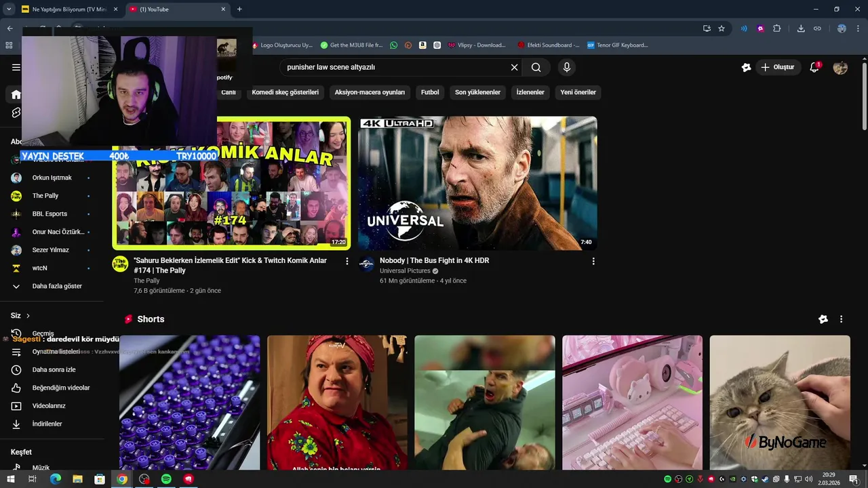Open the Universal Pictures channel link
The height and width of the screenshot is (488, 868).
[x=405, y=270]
